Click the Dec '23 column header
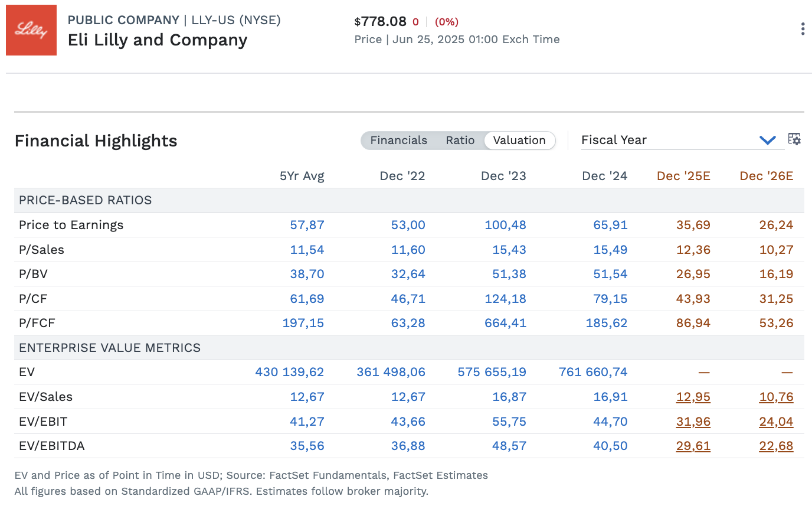The width and height of the screenshot is (812, 509). coord(503,176)
